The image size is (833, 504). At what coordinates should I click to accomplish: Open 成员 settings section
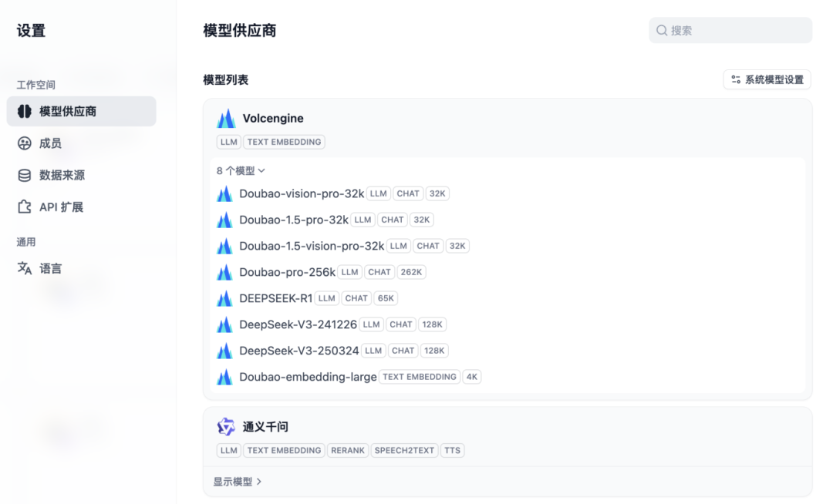(x=81, y=143)
